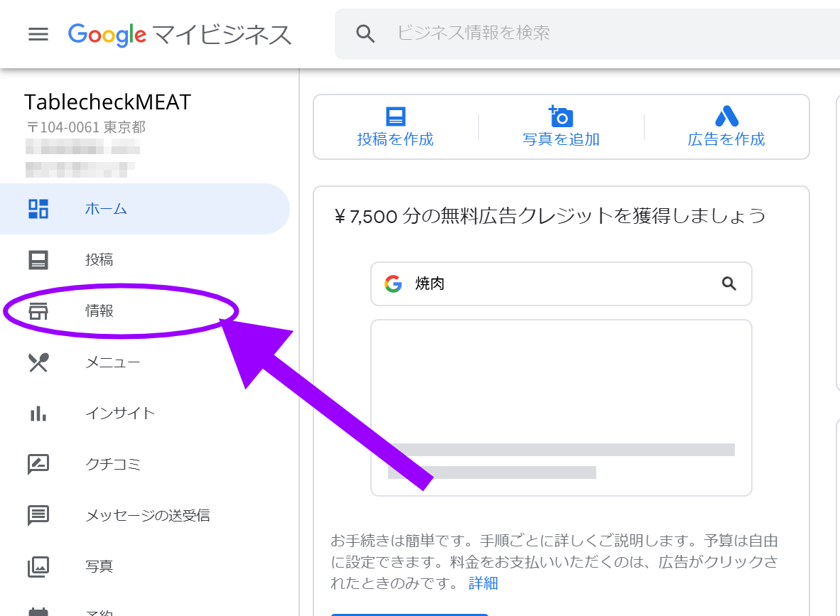
Task: Click the 投稿を作成 link
Action: (395, 139)
